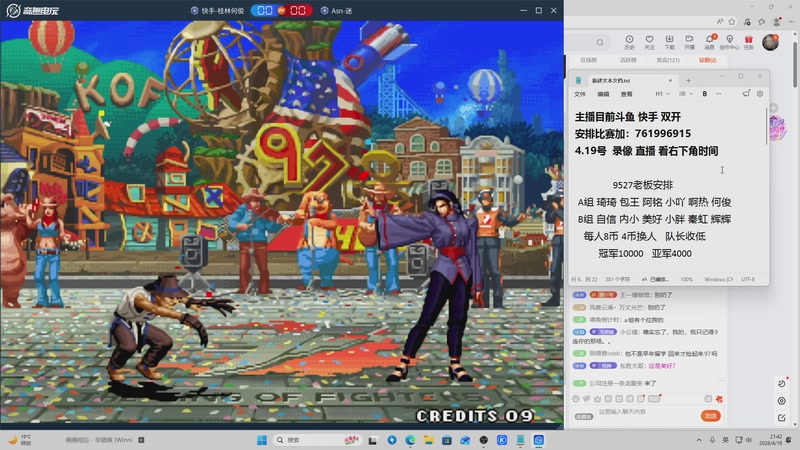Switch to the 在线榜 tab
Viewport: 800px width, 450px height.
pyautogui.click(x=588, y=60)
